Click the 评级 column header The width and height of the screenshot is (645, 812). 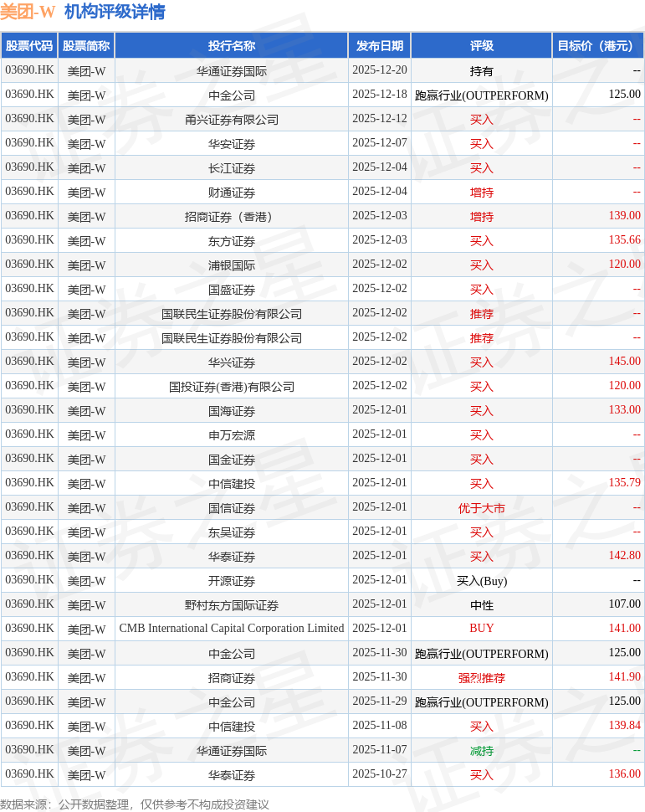(481, 45)
